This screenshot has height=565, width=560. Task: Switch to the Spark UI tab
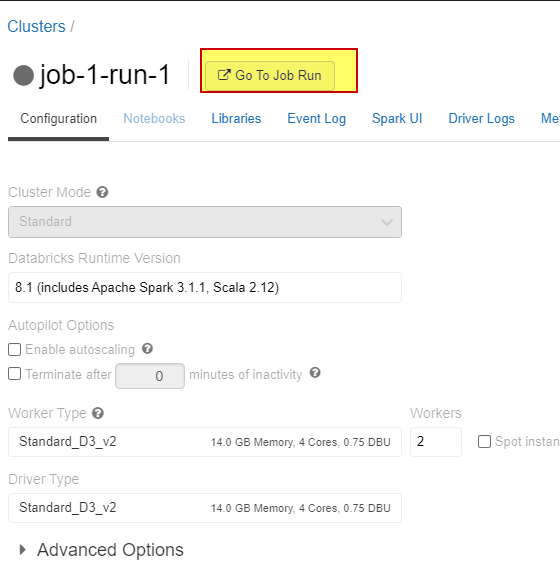click(x=397, y=119)
